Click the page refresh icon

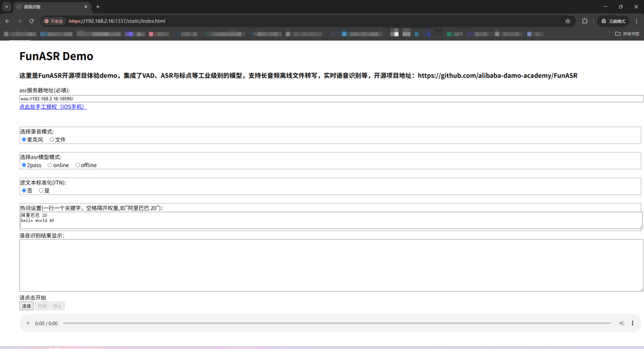pyautogui.click(x=32, y=21)
